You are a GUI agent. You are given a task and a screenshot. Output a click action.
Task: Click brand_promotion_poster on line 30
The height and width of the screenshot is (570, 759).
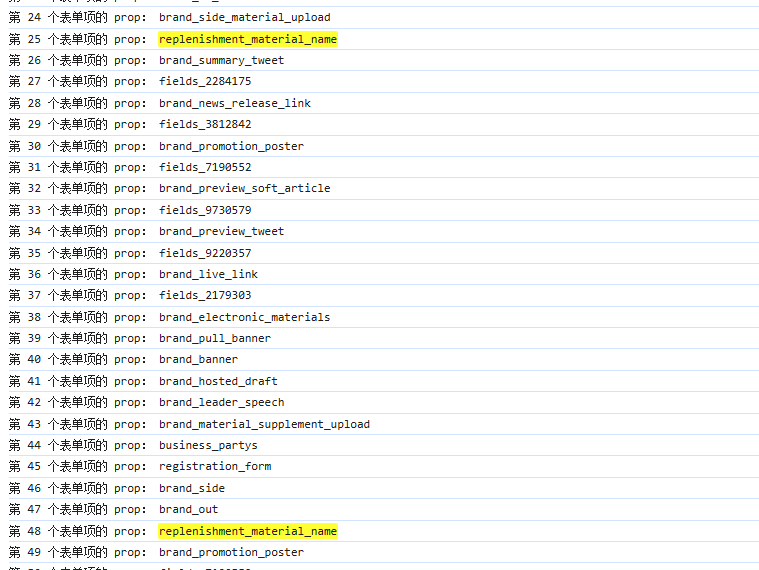231,146
